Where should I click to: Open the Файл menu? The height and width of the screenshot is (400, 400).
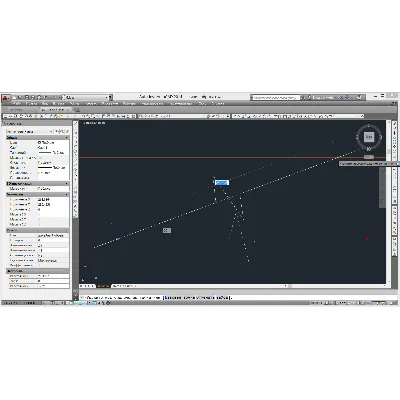(x=17, y=104)
